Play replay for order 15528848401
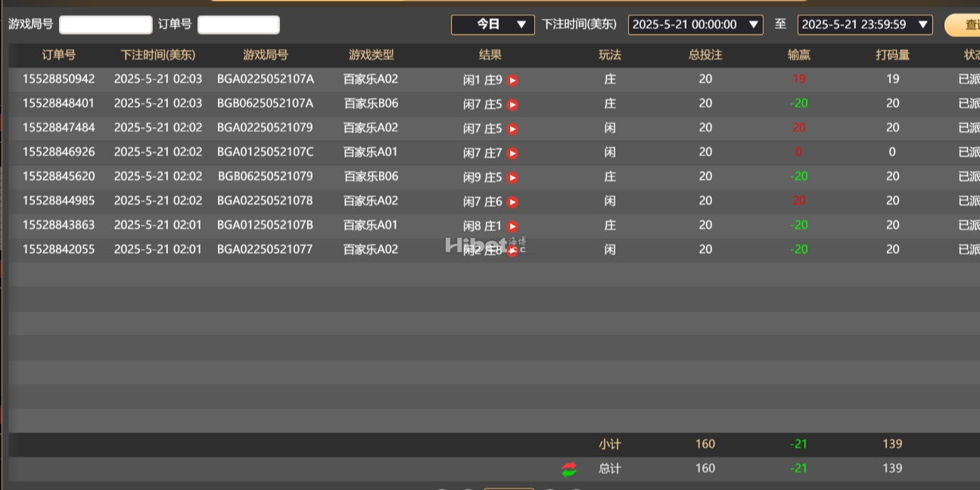980x490 pixels. pyautogui.click(x=512, y=105)
